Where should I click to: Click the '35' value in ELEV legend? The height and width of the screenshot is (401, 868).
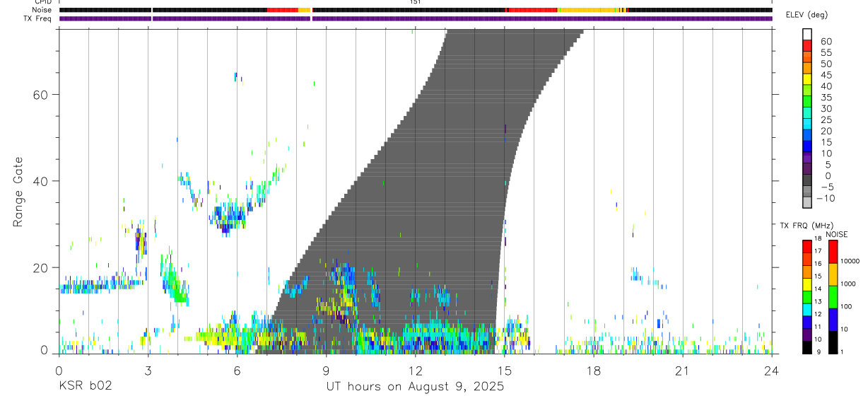(826, 98)
